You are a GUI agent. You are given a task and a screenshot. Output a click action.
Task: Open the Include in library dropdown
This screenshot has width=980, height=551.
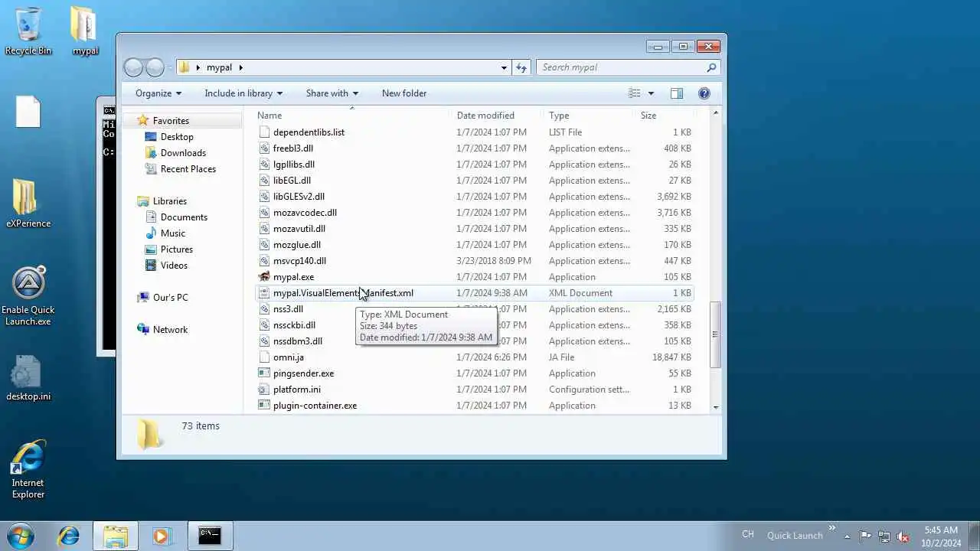[243, 93]
